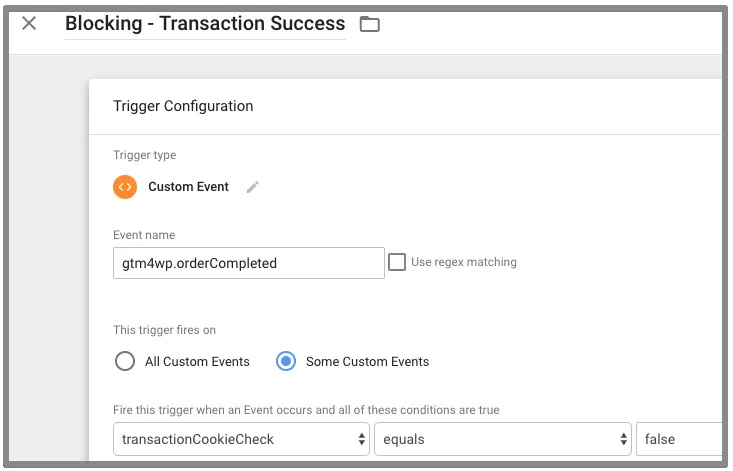The width and height of the screenshot is (733, 471).
Task: Click the Event name field containing gtm4wp.orderCompleted
Action: tap(249, 263)
